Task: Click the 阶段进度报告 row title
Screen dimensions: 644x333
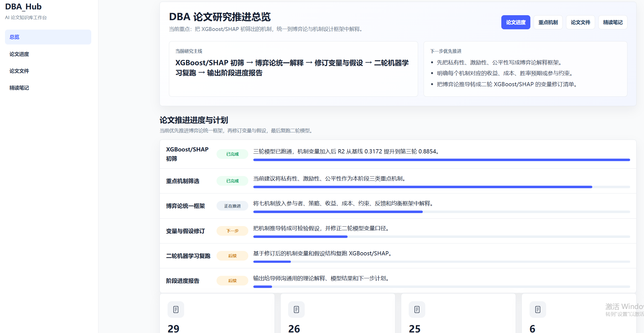Action: [182, 281]
